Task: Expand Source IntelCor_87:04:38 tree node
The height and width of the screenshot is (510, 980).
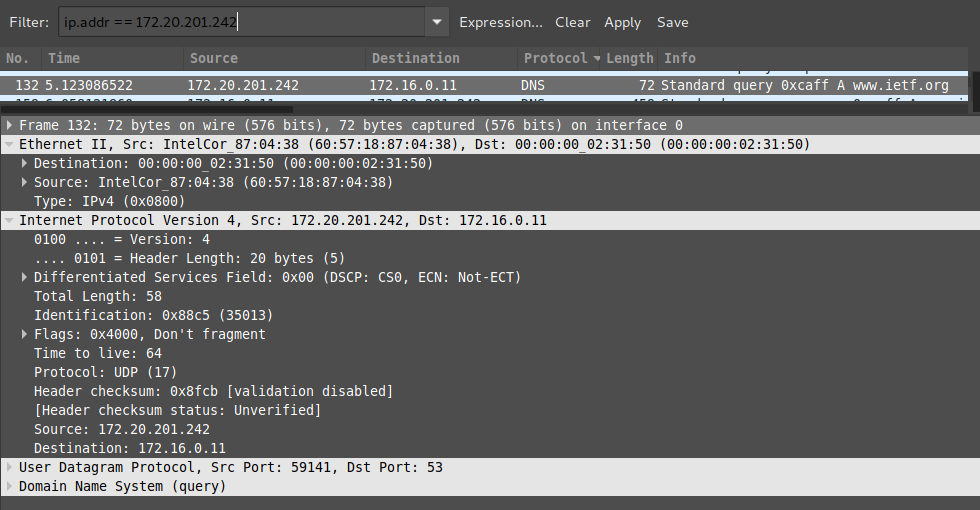Action: (x=24, y=182)
